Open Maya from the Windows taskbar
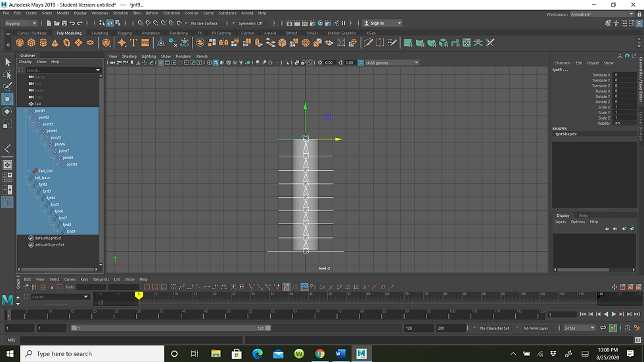This screenshot has width=644, height=362. click(x=361, y=353)
